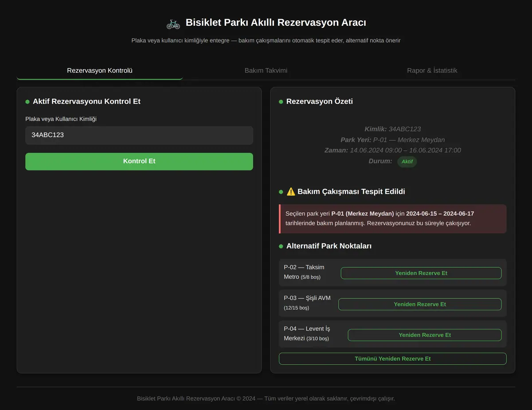Click the Kontrol Et button

139,161
